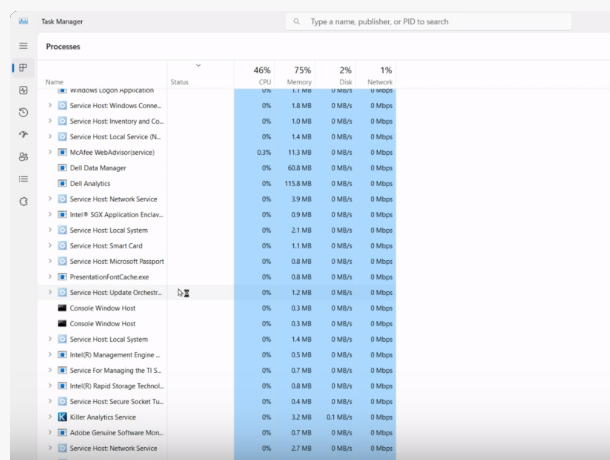Click the Dell Data Manager icon

(x=62, y=168)
